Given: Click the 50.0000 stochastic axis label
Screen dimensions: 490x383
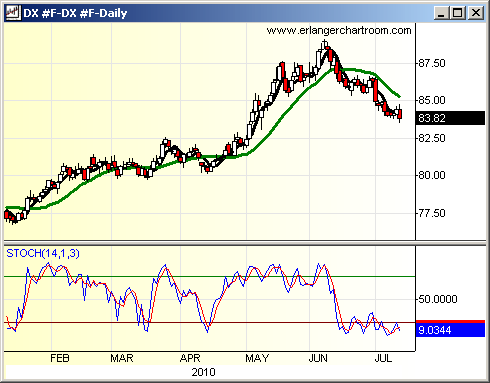Looking at the screenshot, I should click(x=438, y=299).
